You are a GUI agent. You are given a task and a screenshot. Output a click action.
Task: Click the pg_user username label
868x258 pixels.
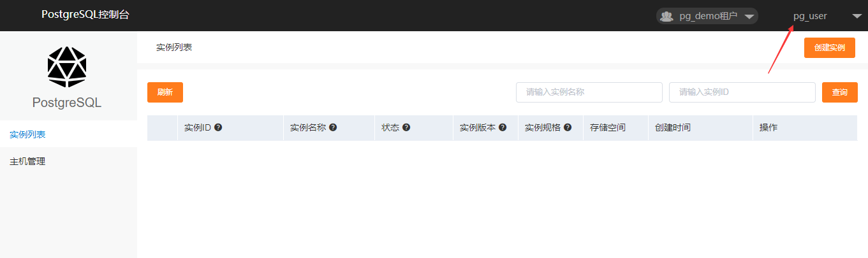coord(810,16)
